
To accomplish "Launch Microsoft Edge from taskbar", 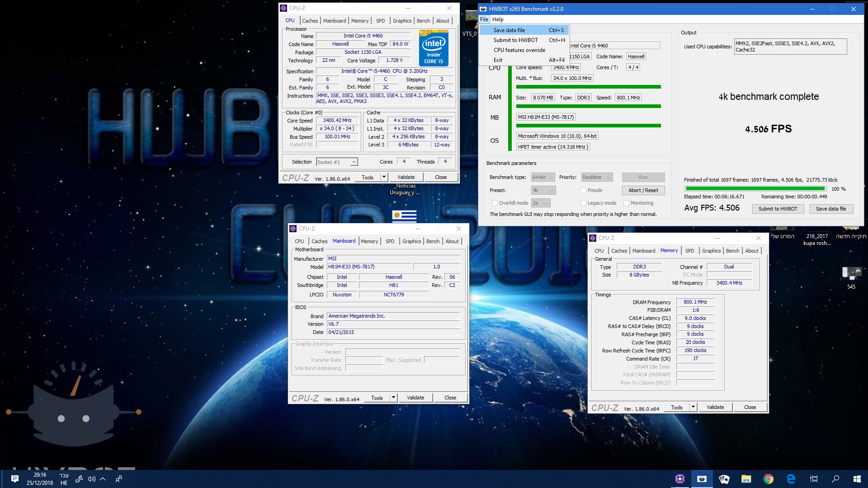I will [x=791, y=479].
